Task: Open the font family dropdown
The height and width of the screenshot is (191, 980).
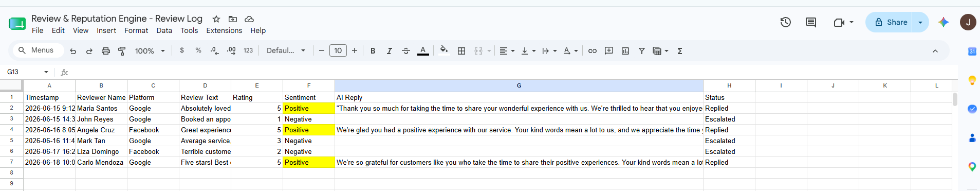Action: pos(286,50)
